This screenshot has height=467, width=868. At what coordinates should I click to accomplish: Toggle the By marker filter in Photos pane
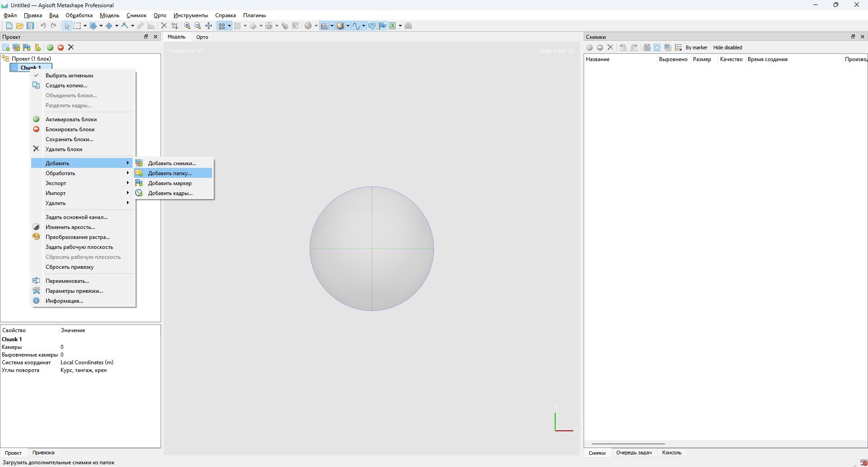(697, 48)
